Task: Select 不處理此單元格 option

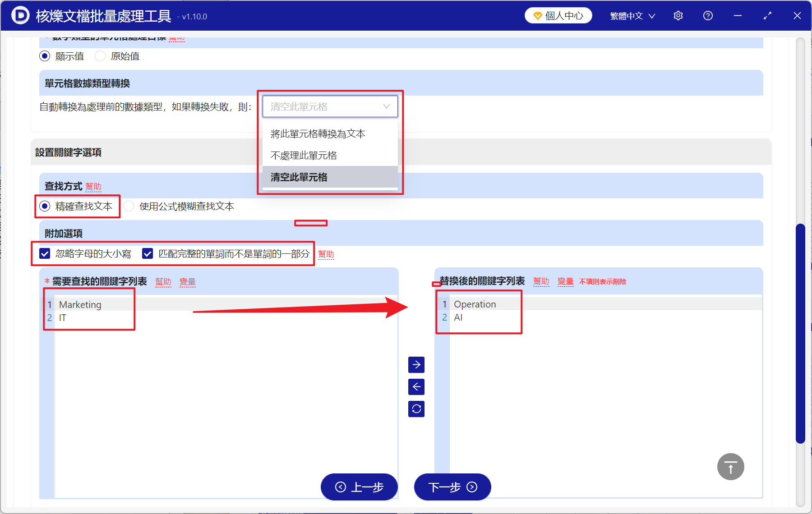Action: click(x=303, y=155)
